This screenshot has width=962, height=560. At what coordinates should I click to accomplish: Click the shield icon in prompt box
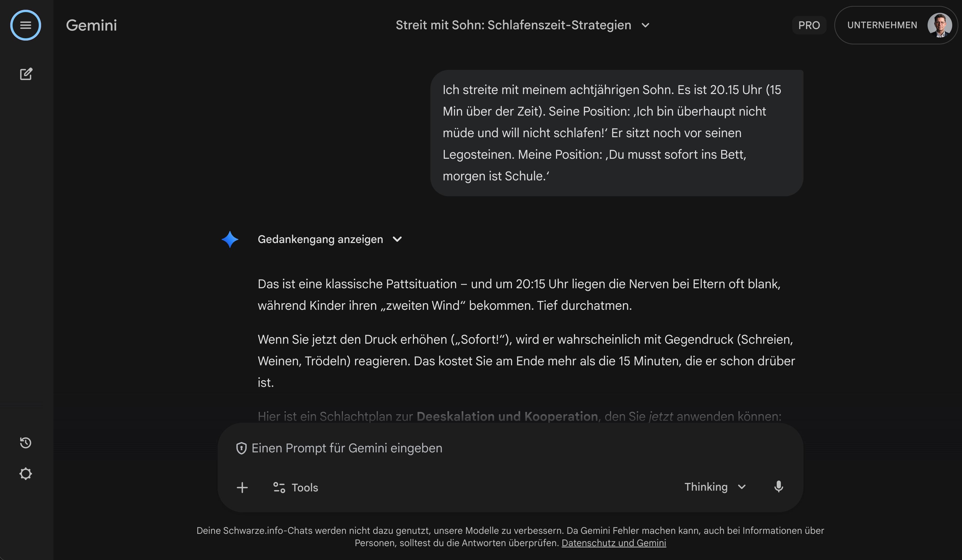pyautogui.click(x=241, y=448)
